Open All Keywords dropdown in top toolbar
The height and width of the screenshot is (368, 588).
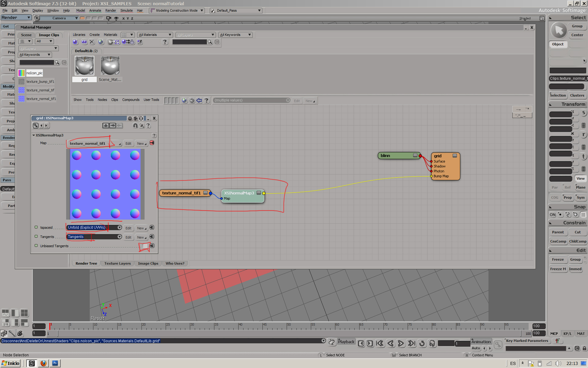pyautogui.click(x=236, y=35)
